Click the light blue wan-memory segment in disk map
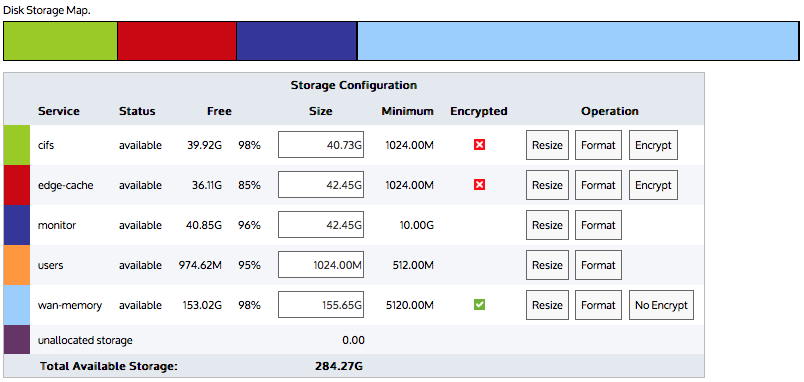This screenshot has height=382, width=804. 578,41
